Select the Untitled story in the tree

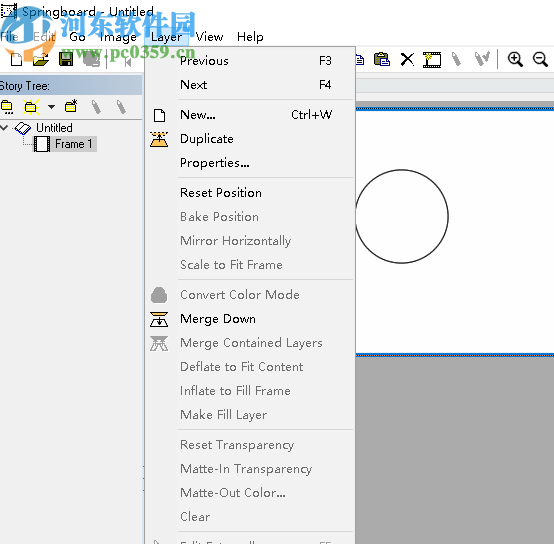pyautogui.click(x=54, y=128)
